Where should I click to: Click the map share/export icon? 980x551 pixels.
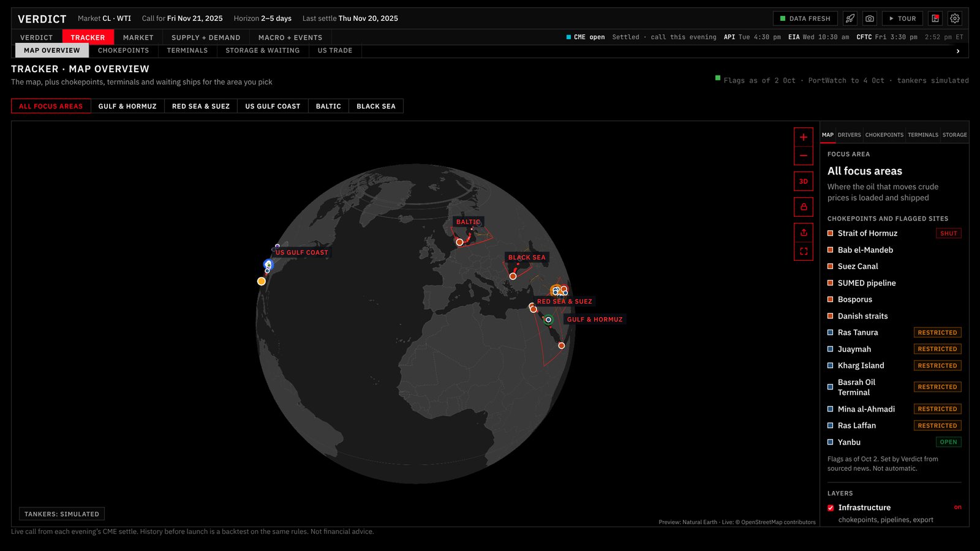click(x=804, y=233)
